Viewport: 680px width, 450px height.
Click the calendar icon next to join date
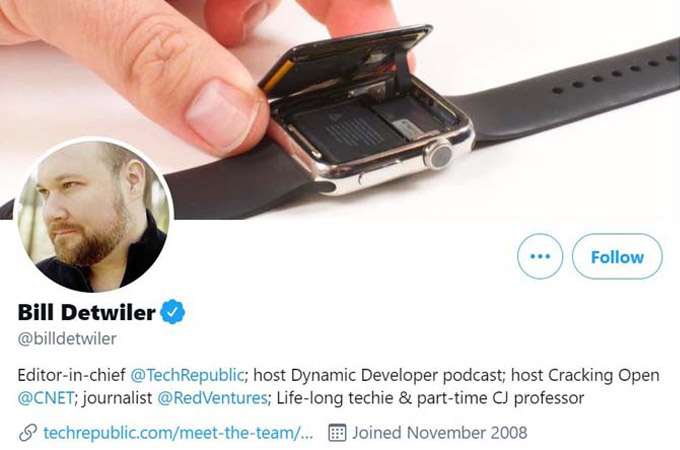click(x=337, y=433)
